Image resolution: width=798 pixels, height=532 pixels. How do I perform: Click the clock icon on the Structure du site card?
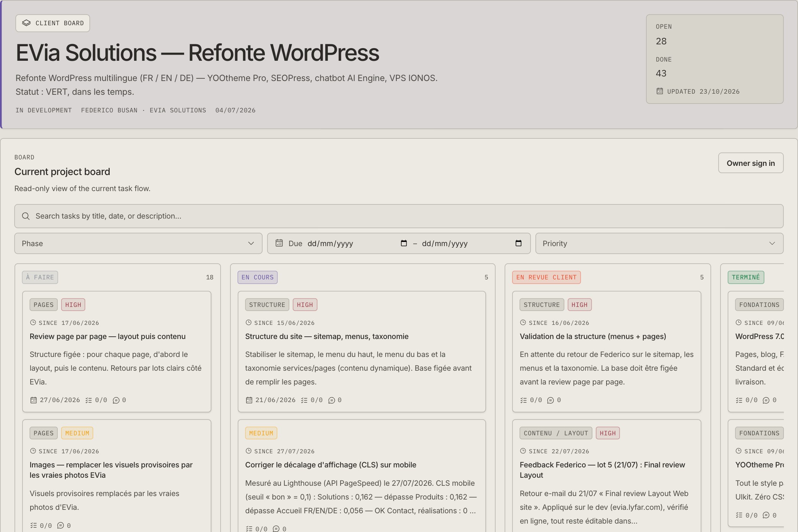[248, 323]
